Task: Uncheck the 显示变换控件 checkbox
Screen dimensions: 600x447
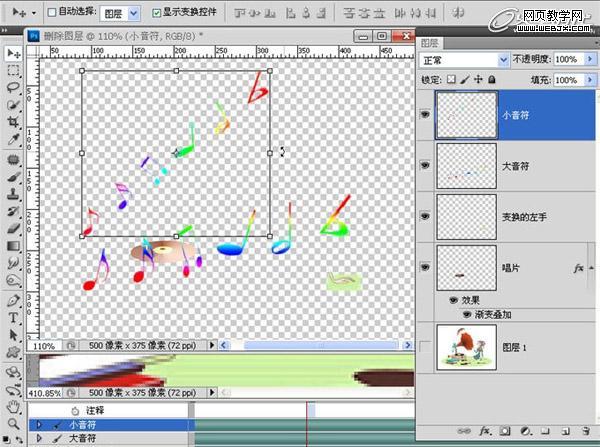Action: 156,14
